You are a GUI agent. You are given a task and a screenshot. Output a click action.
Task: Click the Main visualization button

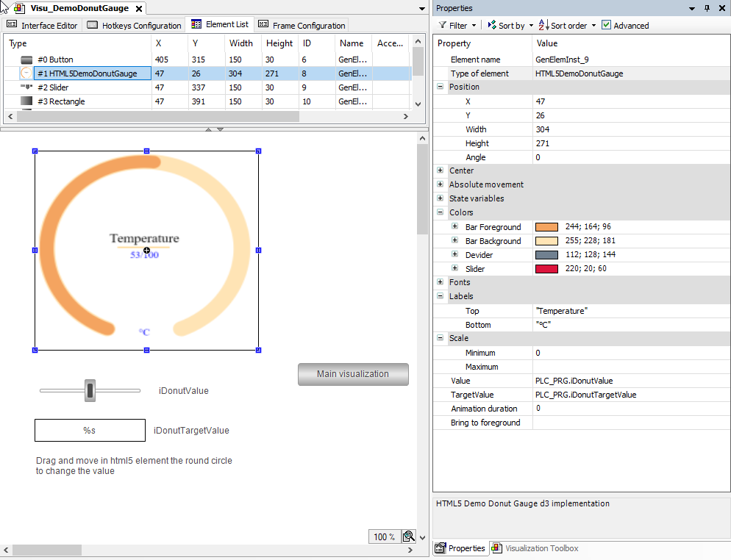[353, 374]
